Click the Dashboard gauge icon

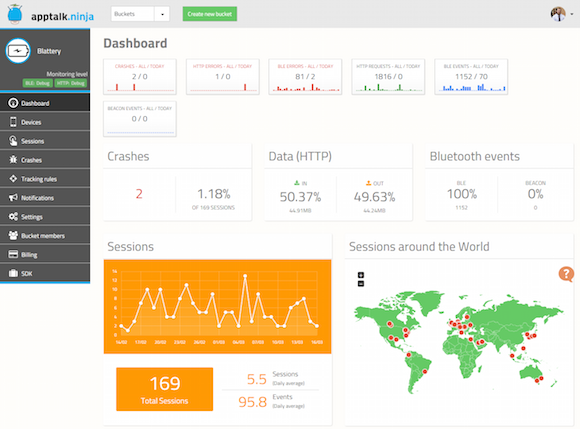click(13, 103)
